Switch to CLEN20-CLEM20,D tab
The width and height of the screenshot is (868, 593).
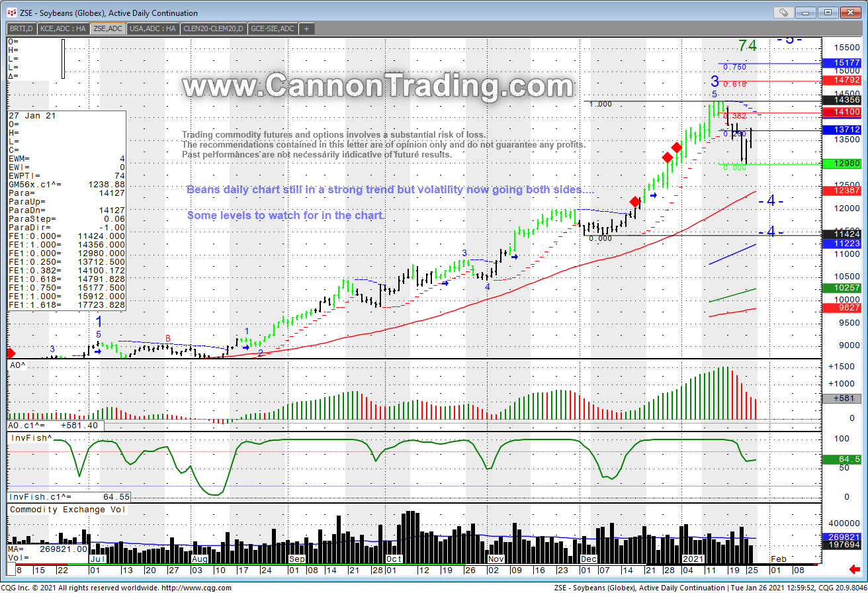pyautogui.click(x=213, y=28)
